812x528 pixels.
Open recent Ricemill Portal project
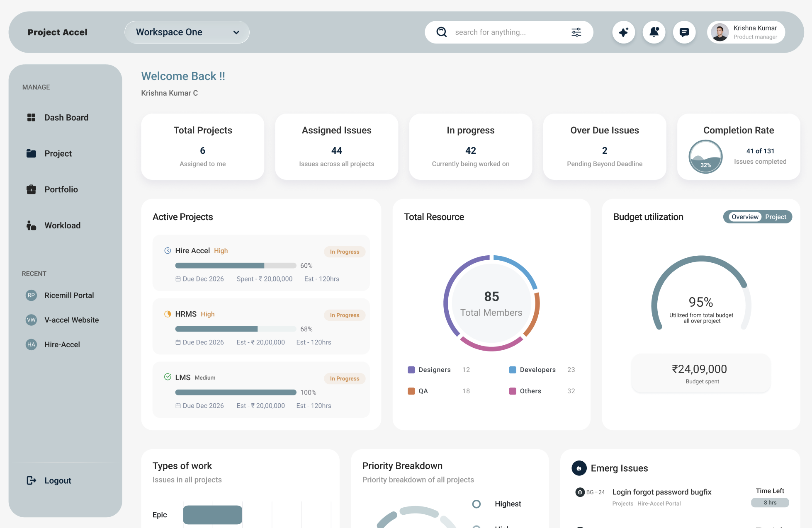pos(69,295)
